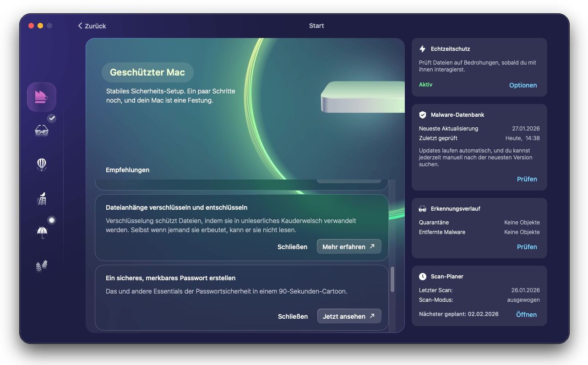
Task: Click the clock icon beside Scan-Planer
Action: pos(422,277)
